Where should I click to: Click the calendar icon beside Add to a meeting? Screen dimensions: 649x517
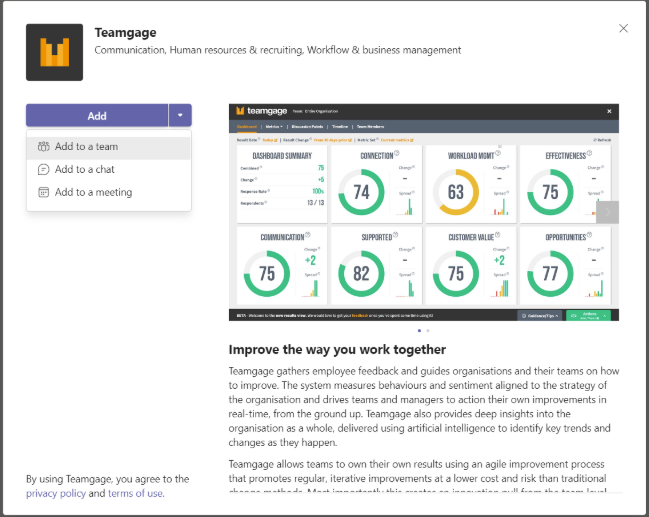coord(43,193)
